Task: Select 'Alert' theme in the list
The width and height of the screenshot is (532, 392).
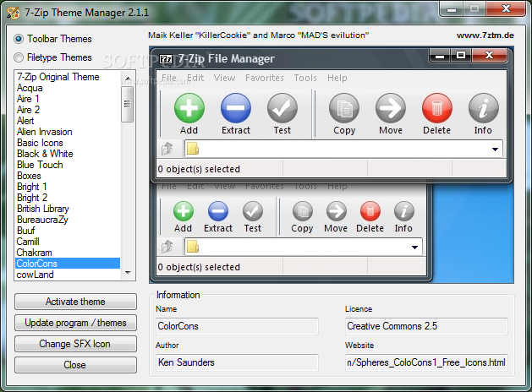Action: (x=68, y=121)
